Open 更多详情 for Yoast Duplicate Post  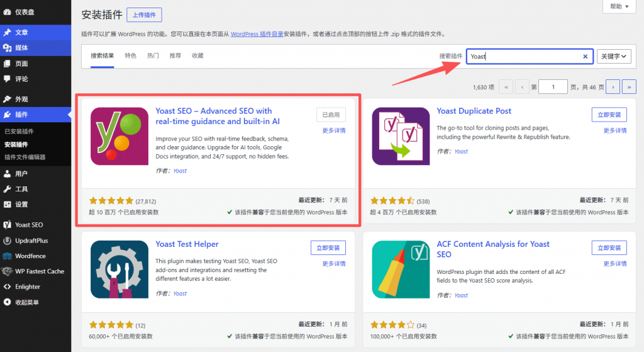point(615,130)
